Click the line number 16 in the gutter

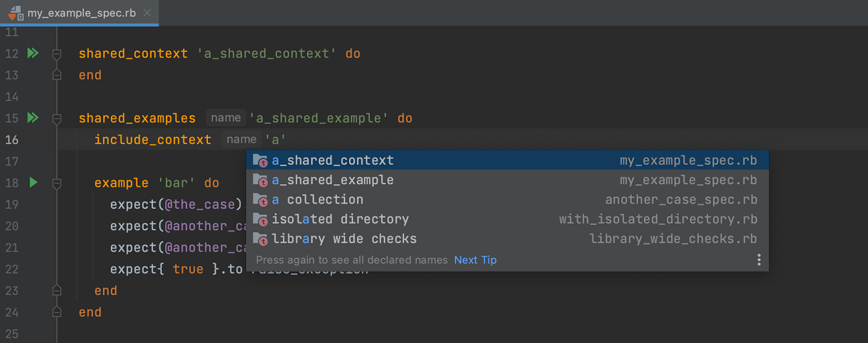(x=12, y=139)
